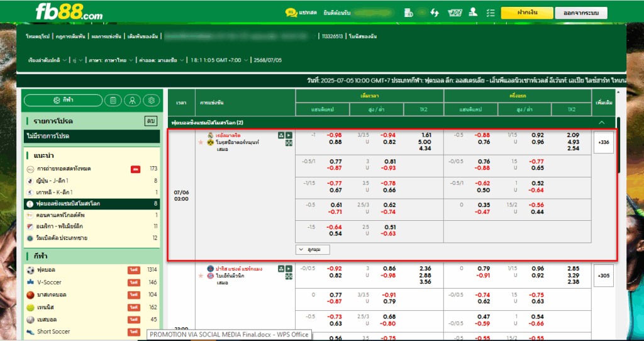Click the coins balance icon in header
The height and width of the screenshot is (341, 644).
click(408, 13)
